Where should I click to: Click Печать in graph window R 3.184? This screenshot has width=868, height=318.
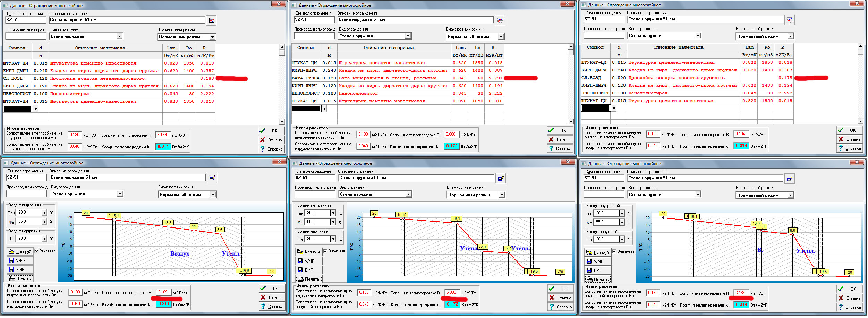[x=598, y=280]
